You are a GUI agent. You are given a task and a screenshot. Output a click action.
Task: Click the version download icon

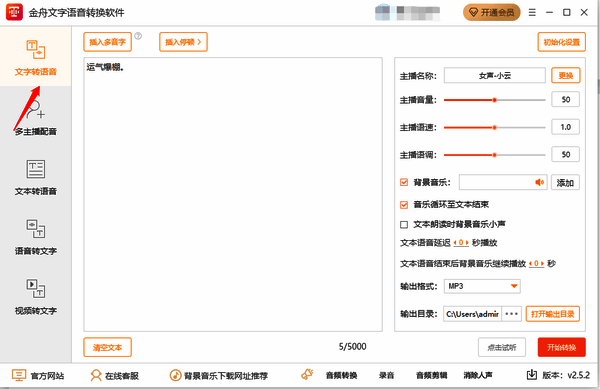click(x=532, y=375)
